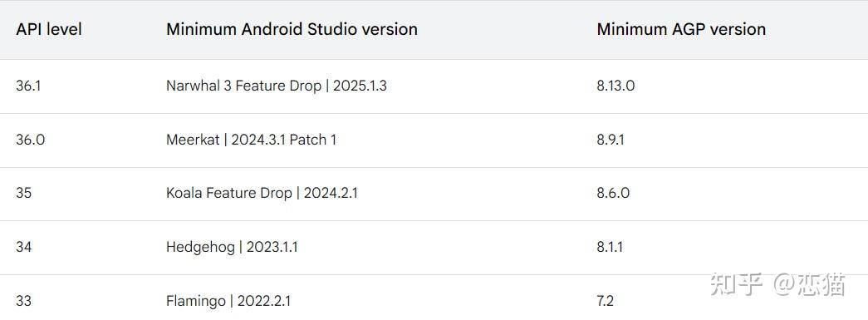This screenshot has width=868, height=320.
Task: Select the 36.1 API level cell
Action: point(28,86)
